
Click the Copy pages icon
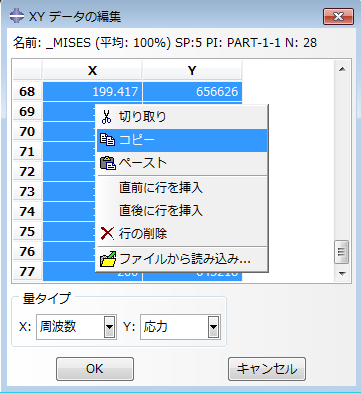coord(107,140)
